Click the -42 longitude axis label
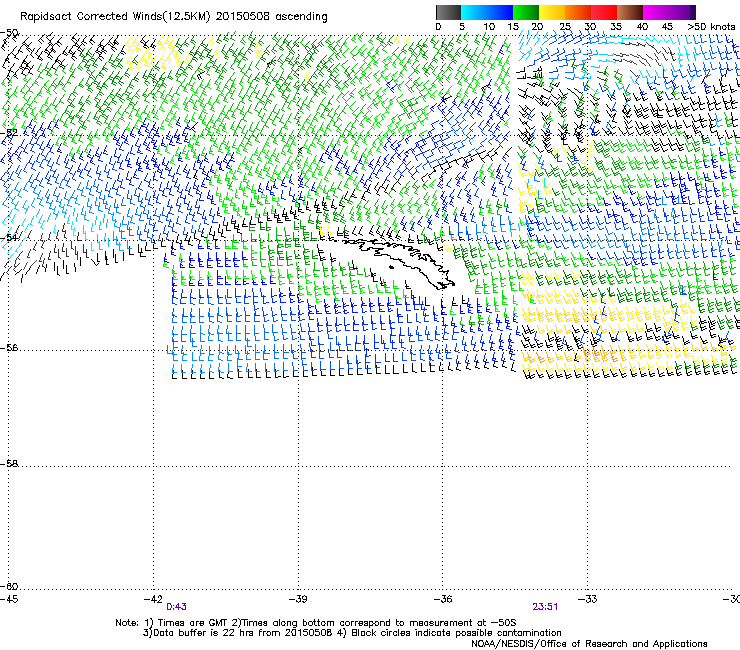740x650 pixels. 153,599
